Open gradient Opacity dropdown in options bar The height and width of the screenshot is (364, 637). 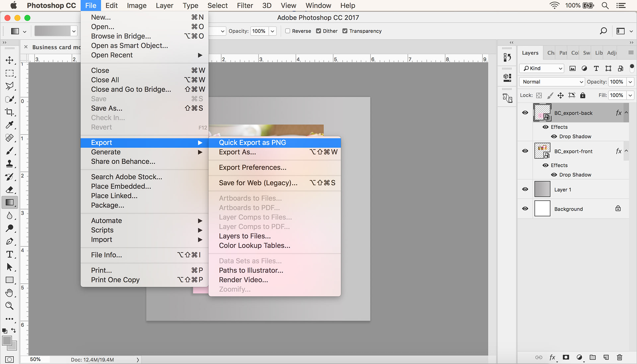point(272,31)
